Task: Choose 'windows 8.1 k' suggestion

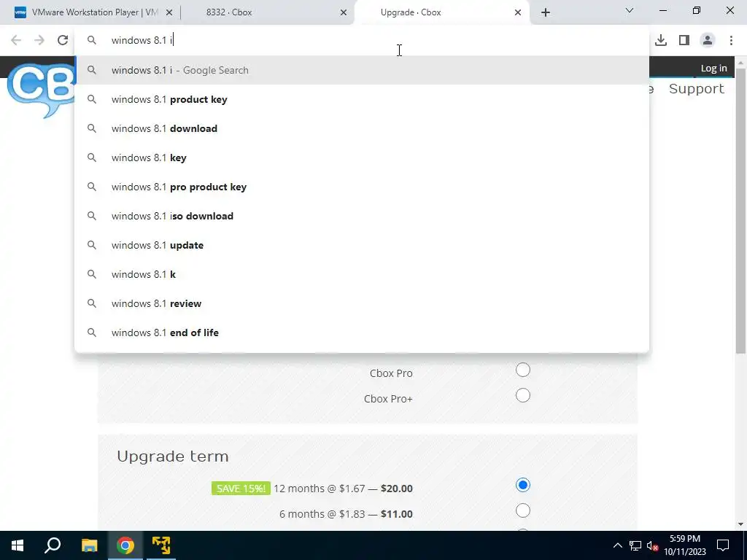Action: (362, 274)
